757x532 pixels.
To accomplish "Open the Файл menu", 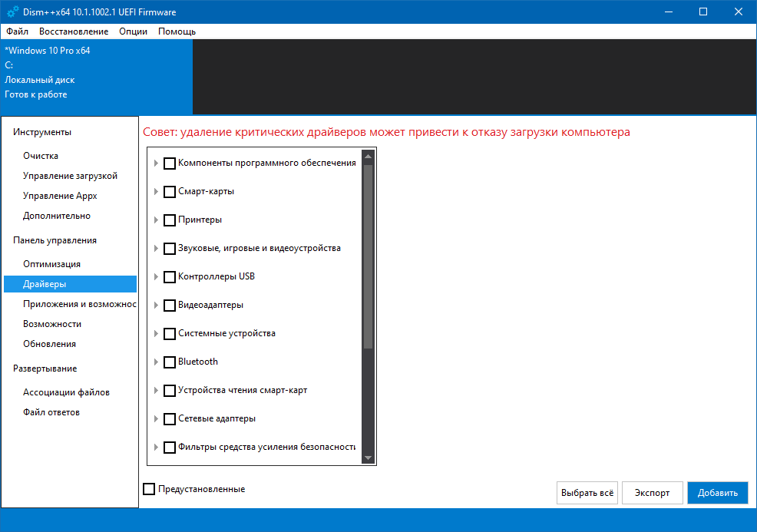I will 17,31.
